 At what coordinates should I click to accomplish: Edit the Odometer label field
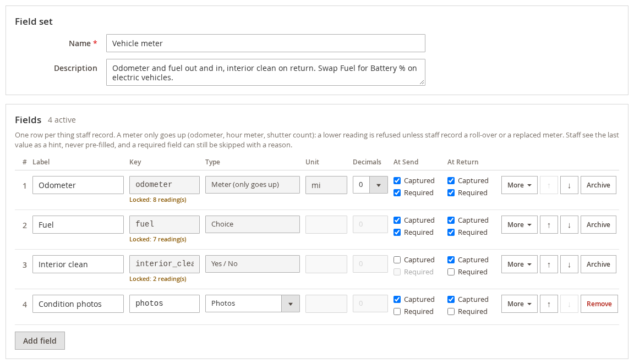78,185
